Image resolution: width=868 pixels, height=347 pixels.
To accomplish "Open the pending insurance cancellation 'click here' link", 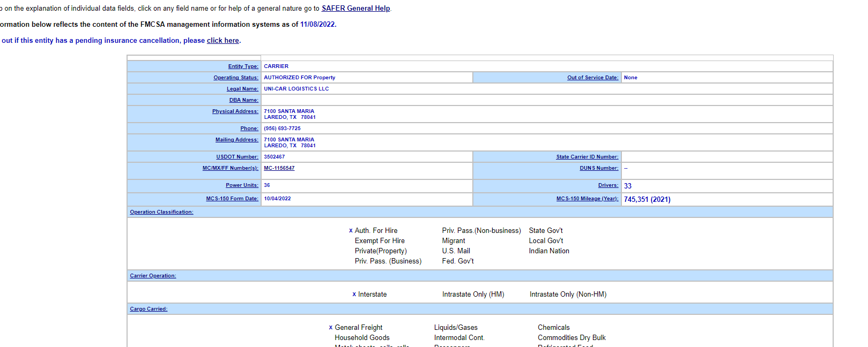I will point(223,41).
